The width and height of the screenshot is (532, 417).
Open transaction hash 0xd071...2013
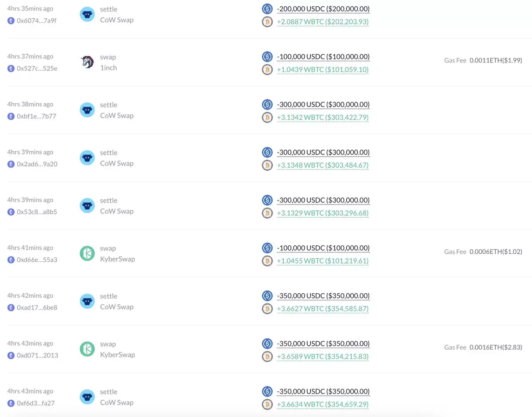[37, 356]
